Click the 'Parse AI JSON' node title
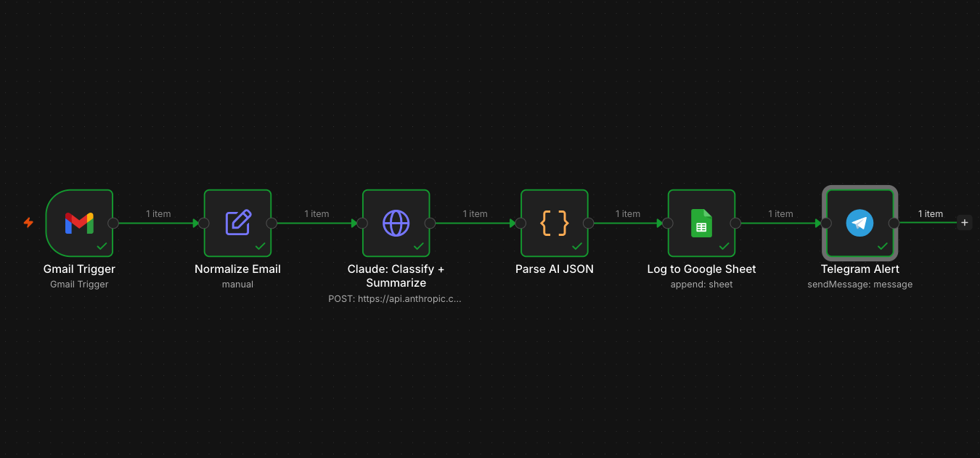Viewport: 980px width, 458px height. tap(555, 269)
